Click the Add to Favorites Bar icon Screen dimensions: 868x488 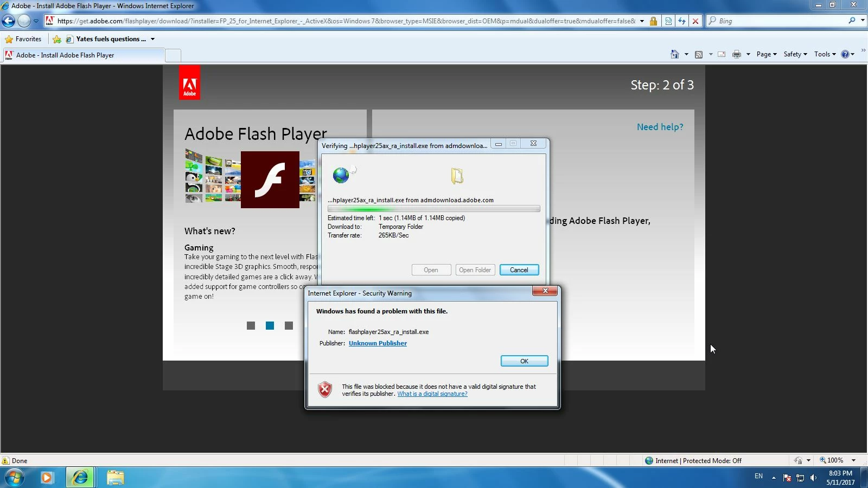coord(57,39)
